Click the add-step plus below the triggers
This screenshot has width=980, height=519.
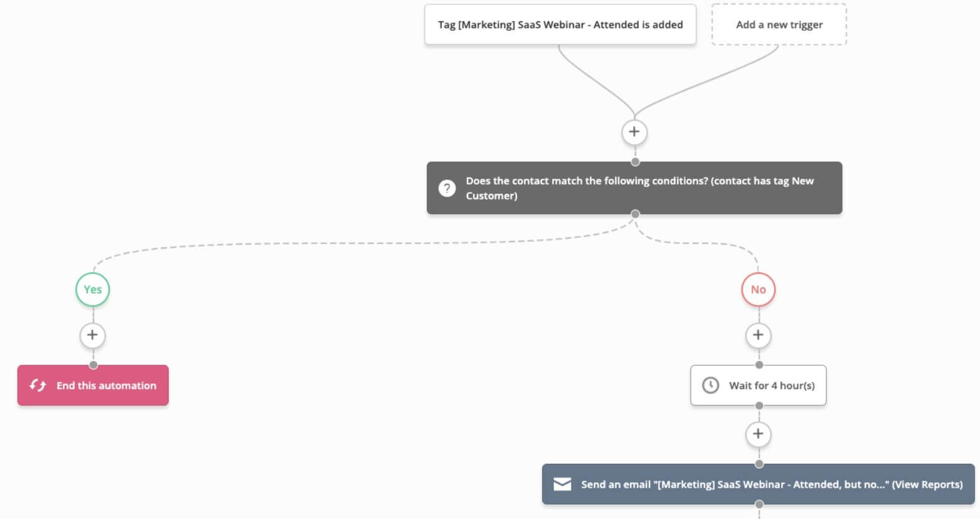click(x=634, y=132)
